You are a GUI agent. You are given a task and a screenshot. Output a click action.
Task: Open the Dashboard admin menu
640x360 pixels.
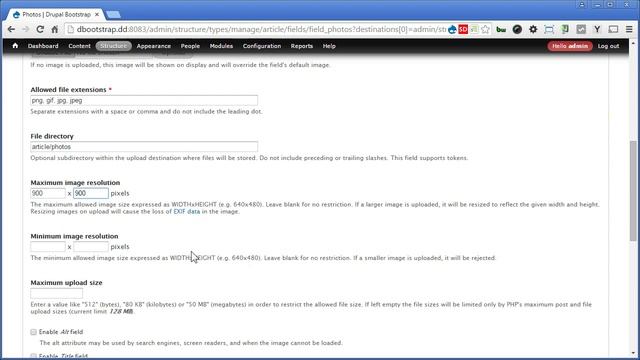(43, 46)
